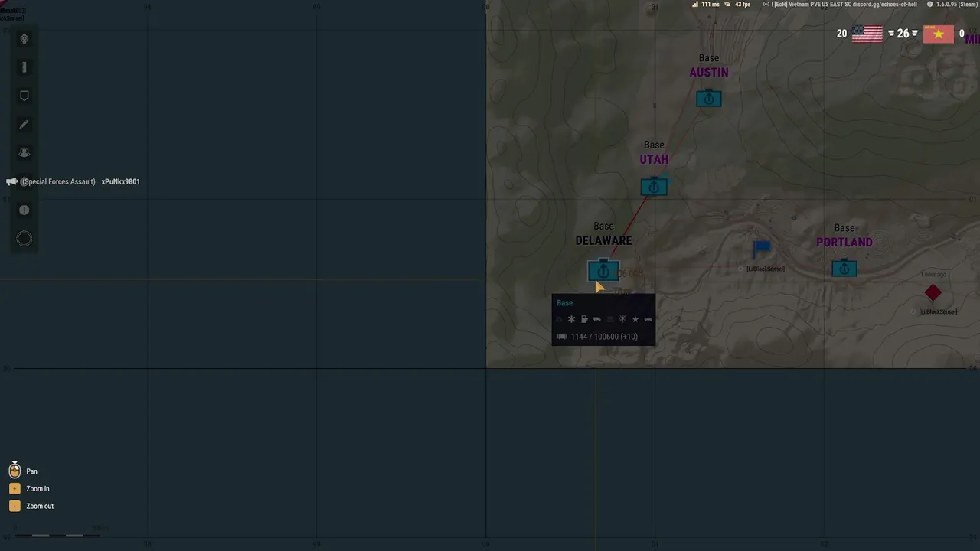Image resolution: width=980 pixels, height=551 pixels.
Task: Click the circular compass icon in toolbar
Action: [24, 239]
